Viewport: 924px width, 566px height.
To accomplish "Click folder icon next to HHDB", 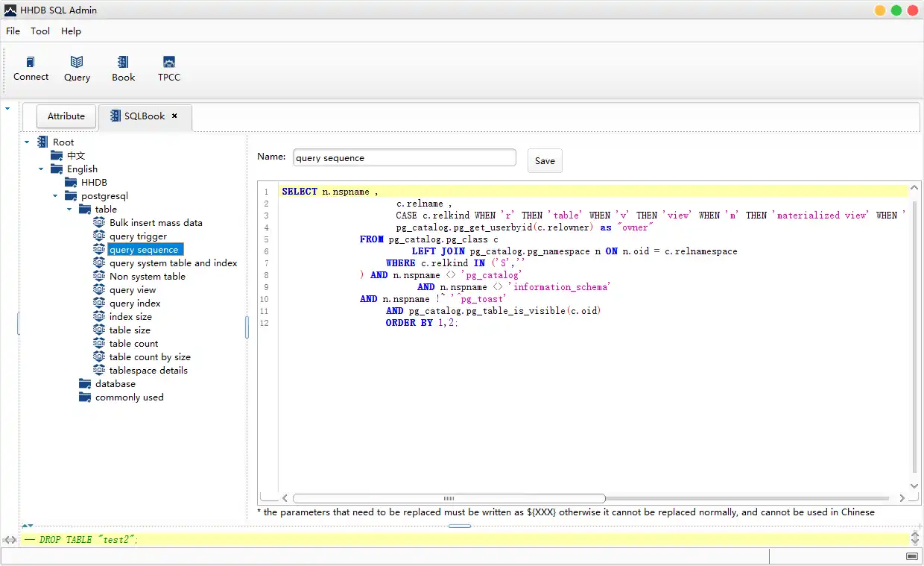I will tap(72, 183).
